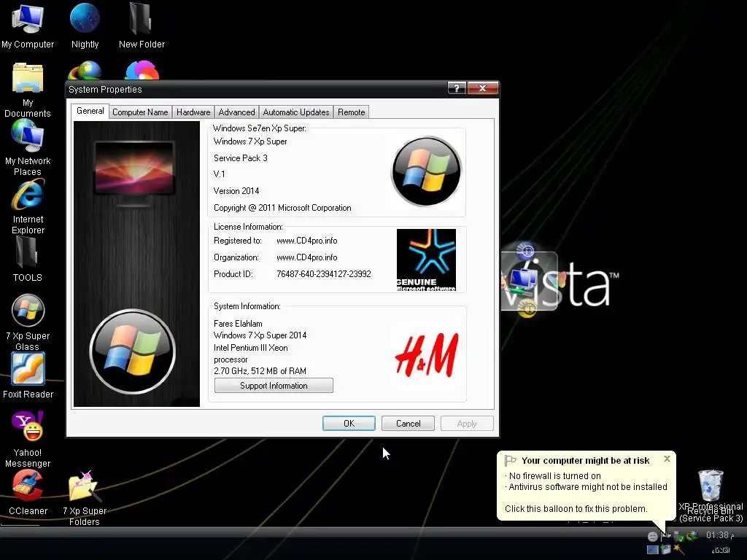Click the System Properties title bar text
The height and width of the screenshot is (560, 747).
pyautogui.click(x=105, y=90)
